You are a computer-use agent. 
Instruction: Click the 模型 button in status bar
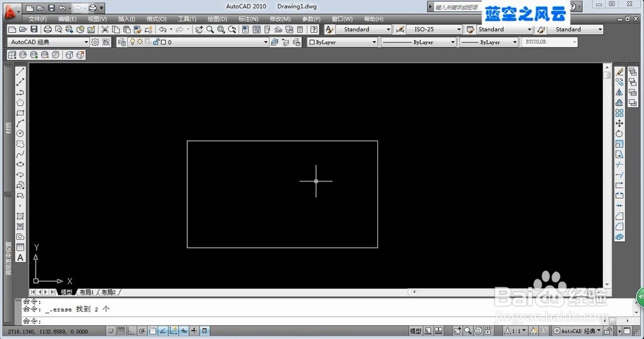pyautogui.click(x=415, y=331)
